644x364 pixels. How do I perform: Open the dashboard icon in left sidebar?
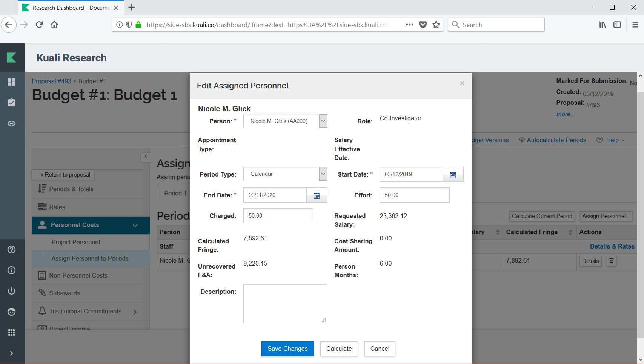[12, 82]
